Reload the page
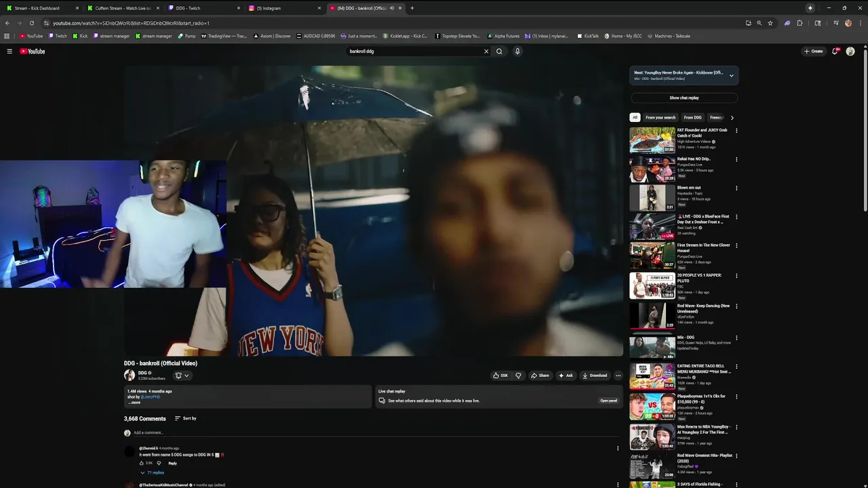The height and width of the screenshot is (488, 868). [31, 23]
